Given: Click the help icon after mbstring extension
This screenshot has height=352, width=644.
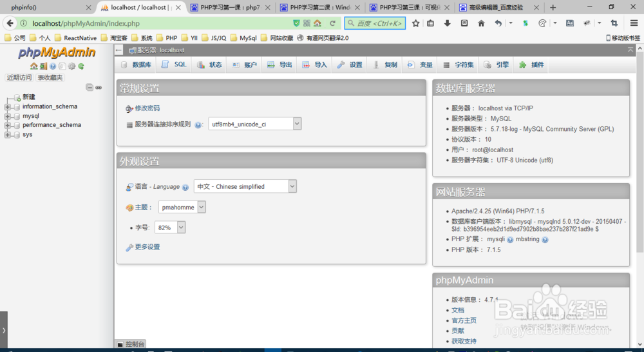Looking at the screenshot, I should 545,240.
